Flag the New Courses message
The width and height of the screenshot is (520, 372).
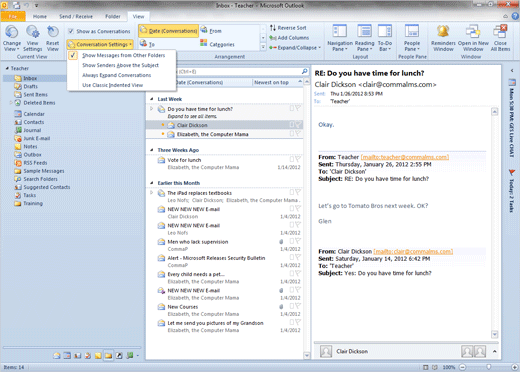click(x=298, y=306)
